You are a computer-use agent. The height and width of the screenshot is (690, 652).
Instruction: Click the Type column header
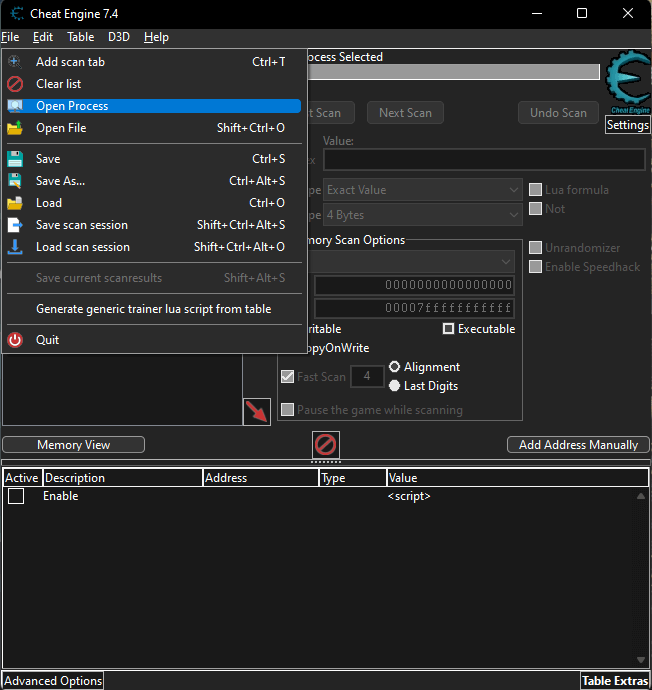pyautogui.click(x=353, y=478)
